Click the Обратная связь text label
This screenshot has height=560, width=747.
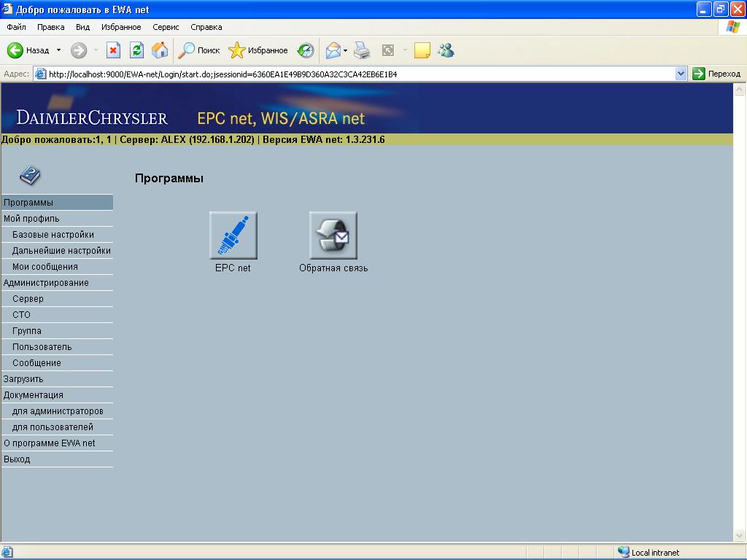coord(333,268)
